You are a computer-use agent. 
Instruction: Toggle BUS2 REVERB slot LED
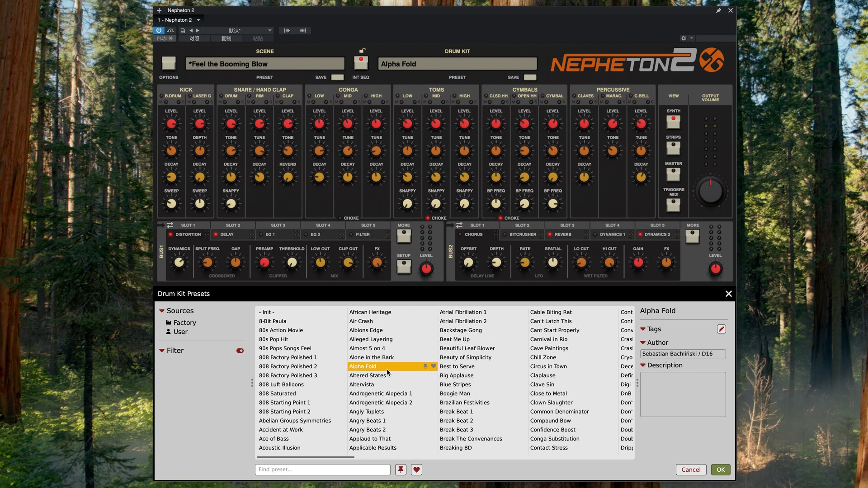[x=550, y=235]
